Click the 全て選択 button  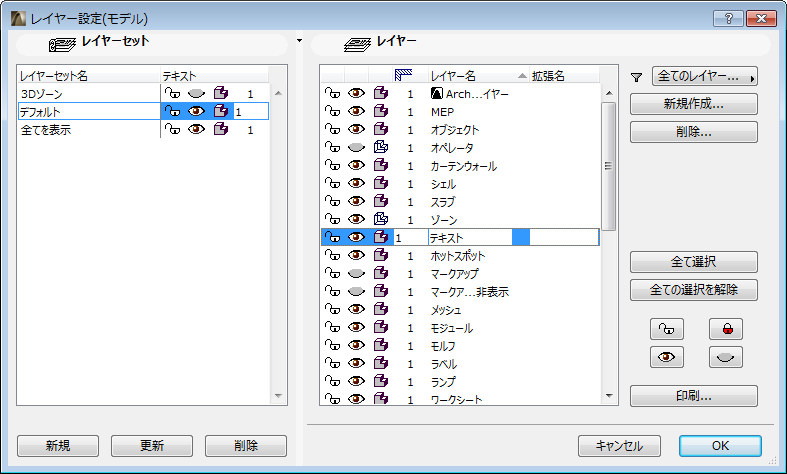[x=694, y=262]
